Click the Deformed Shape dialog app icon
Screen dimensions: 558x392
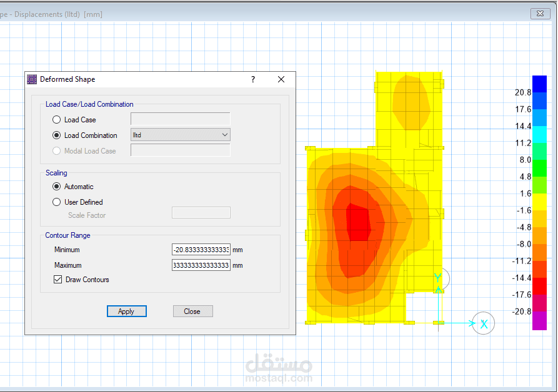32,79
